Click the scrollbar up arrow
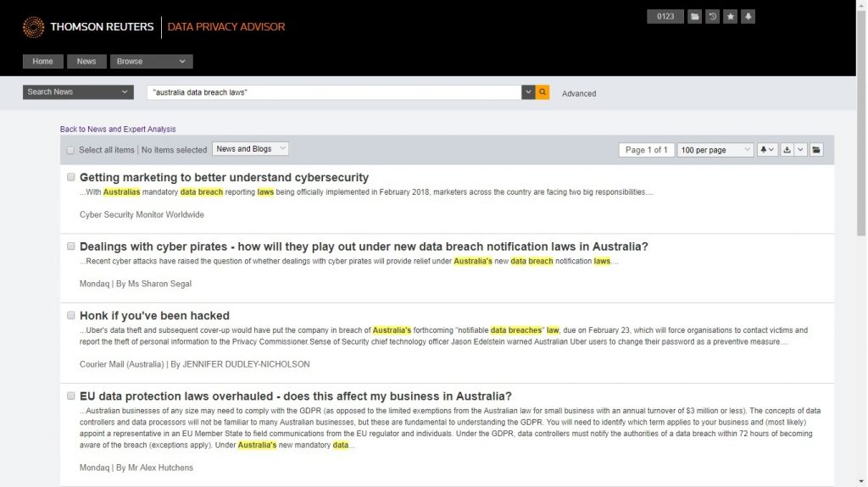The width and height of the screenshot is (868, 487). click(861, 4)
